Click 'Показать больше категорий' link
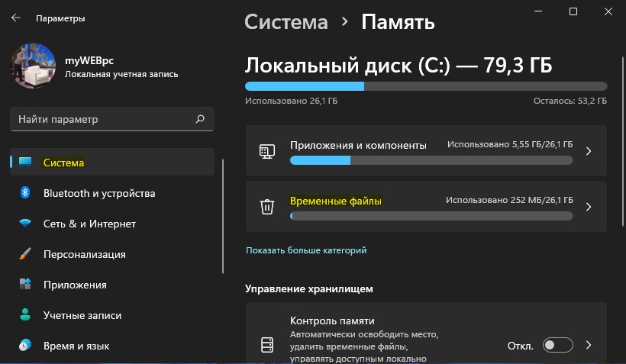This screenshot has width=626, height=364. 306,250
